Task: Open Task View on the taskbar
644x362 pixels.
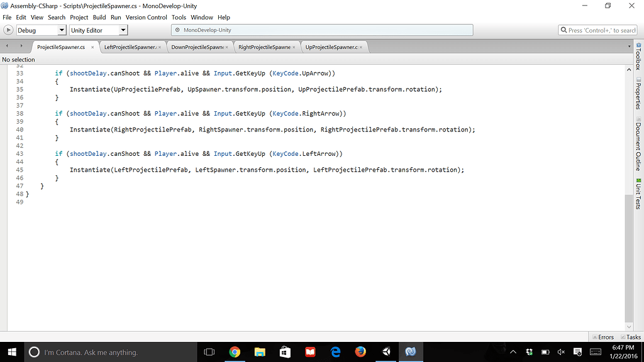Action: click(210, 352)
